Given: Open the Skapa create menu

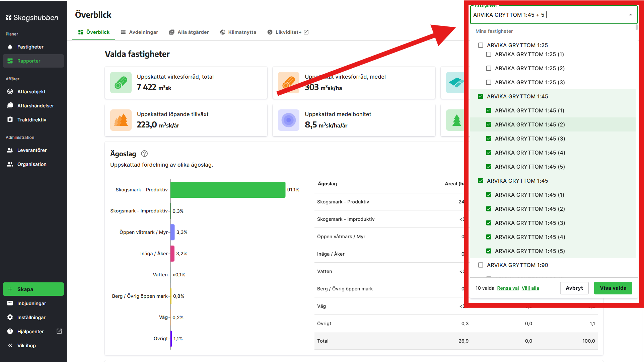Looking at the screenshot, I should point(33,289).
